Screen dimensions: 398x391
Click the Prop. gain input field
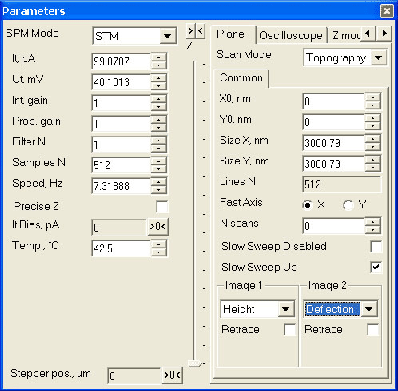point(121,124)
